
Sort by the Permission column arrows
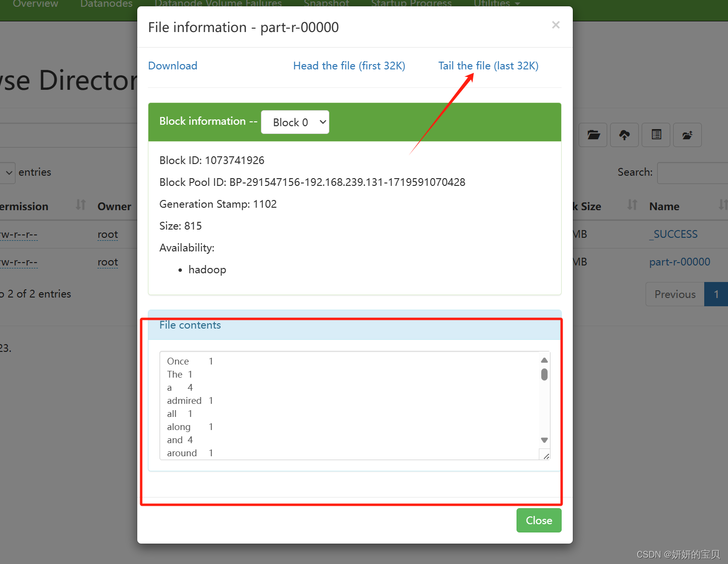pyautogui.click(x=81, y=205)
